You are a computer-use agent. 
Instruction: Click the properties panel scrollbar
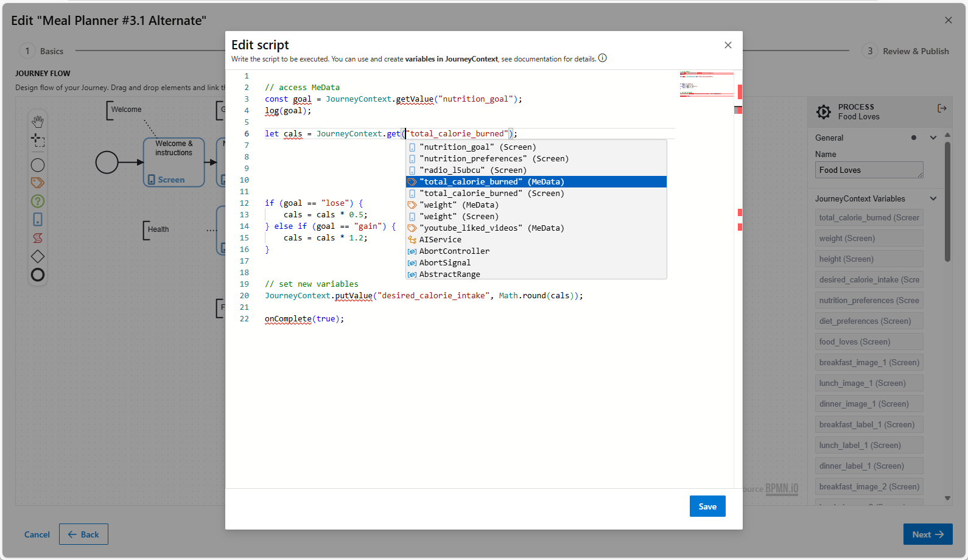[x=947, y=201]
